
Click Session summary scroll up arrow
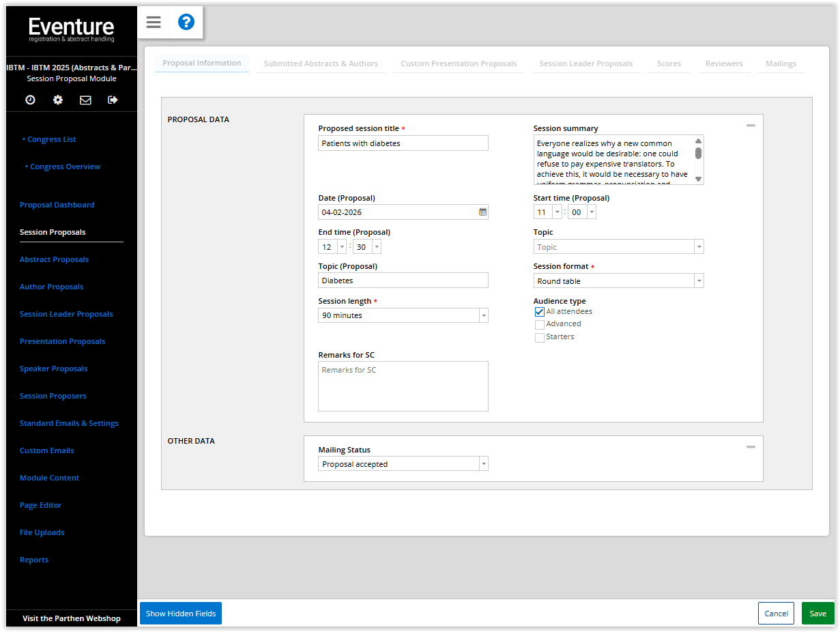coord(699,141)
